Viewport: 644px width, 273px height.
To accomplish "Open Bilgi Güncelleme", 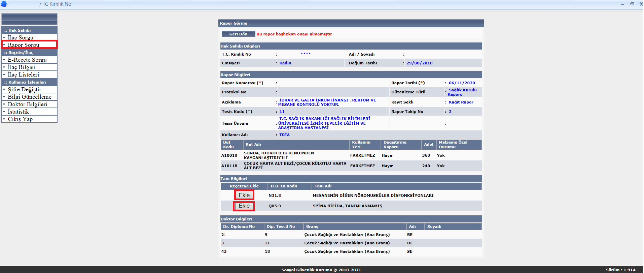I will pos(30,97).
